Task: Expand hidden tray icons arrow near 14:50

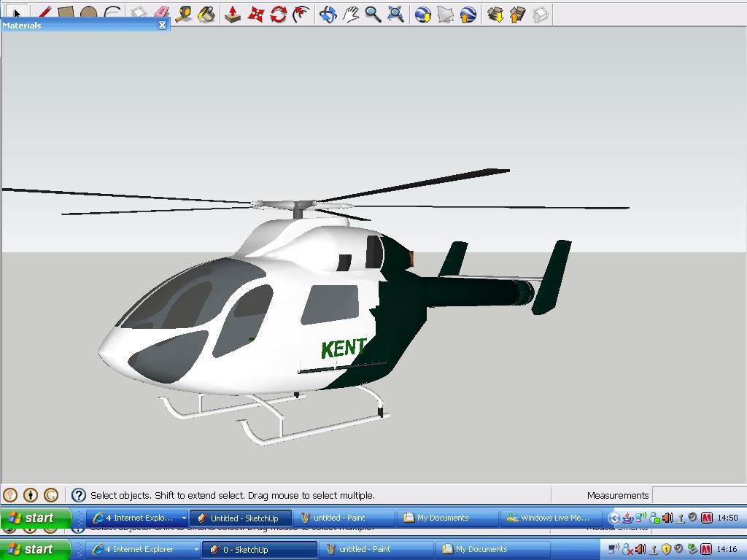Action: click(x=614, y=518)
